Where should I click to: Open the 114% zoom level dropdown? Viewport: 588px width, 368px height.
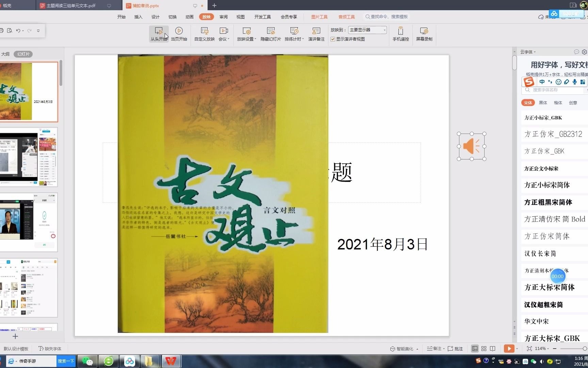click(x=542, y=349)
